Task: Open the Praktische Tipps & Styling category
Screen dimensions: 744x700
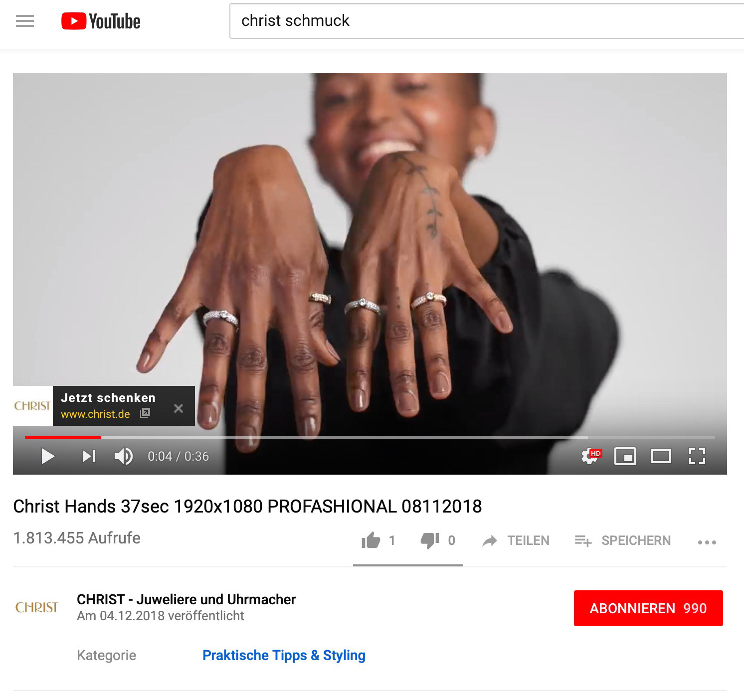Action: [284, 655]
